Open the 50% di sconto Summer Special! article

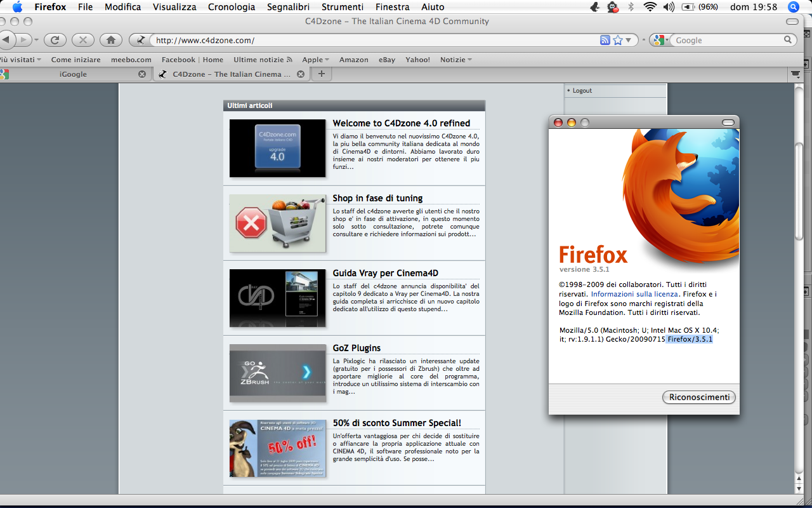(397, 423)
